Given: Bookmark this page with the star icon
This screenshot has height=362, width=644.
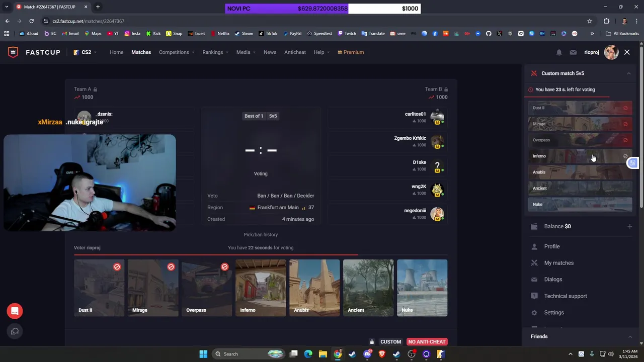Looking at the screenshot, I should [589, 21].
